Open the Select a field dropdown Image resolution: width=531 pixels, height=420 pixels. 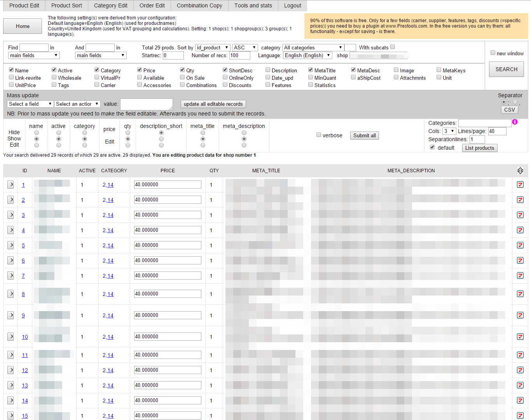[x=30, y=104]
